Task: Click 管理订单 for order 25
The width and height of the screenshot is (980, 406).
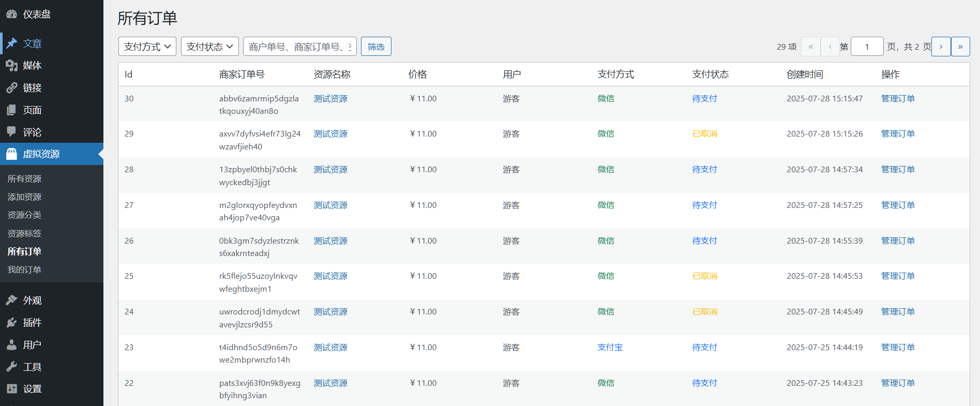Action: click(x=898, y=276)
